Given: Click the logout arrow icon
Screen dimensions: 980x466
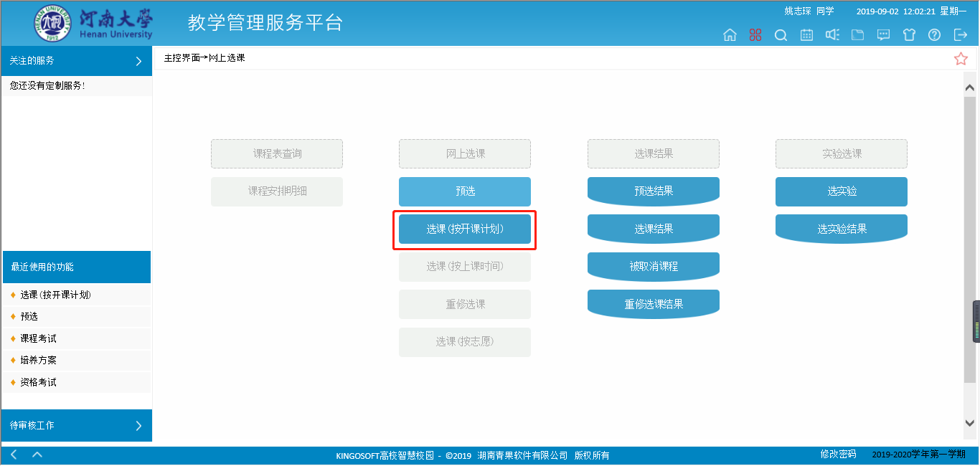Looking at the screenshot, I should click(960, 35).
